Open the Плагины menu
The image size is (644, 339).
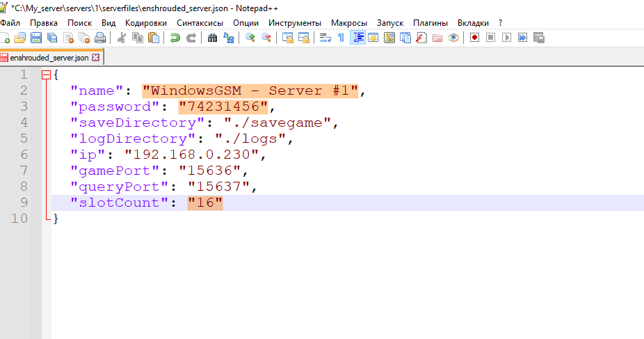pos(430,23)
